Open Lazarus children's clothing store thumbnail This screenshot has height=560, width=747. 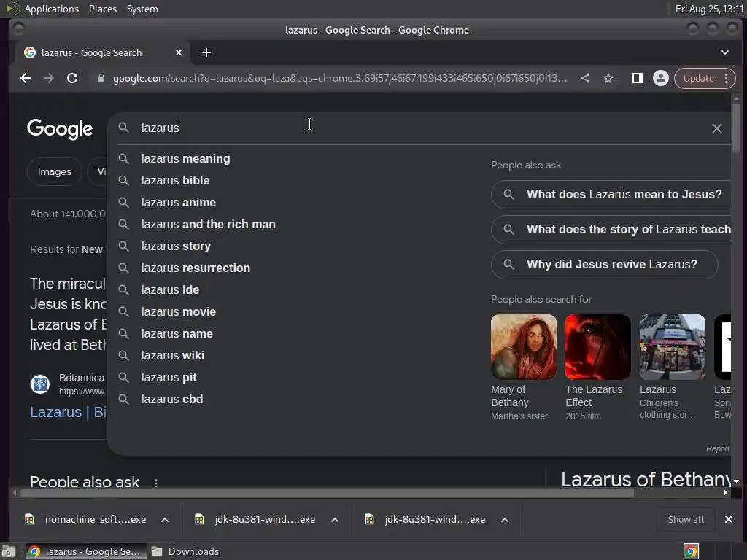coord(672,346)
